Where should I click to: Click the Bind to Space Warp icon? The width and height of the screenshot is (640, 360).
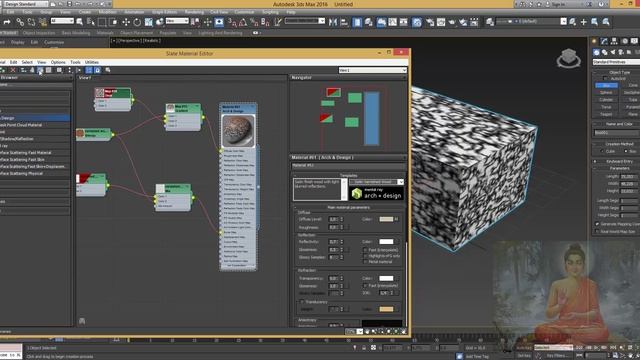pyautogui.click(x=42, y=22)
